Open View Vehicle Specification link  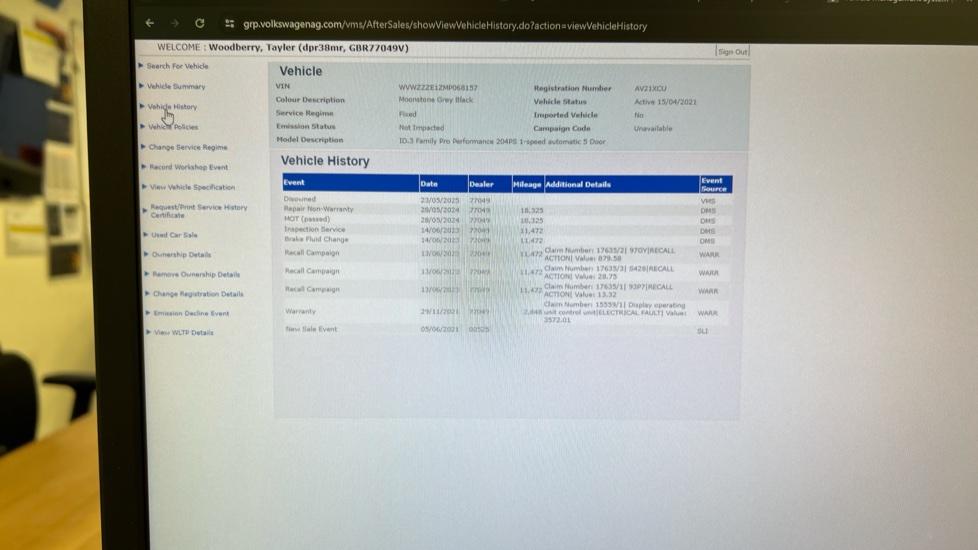(192, 187)
